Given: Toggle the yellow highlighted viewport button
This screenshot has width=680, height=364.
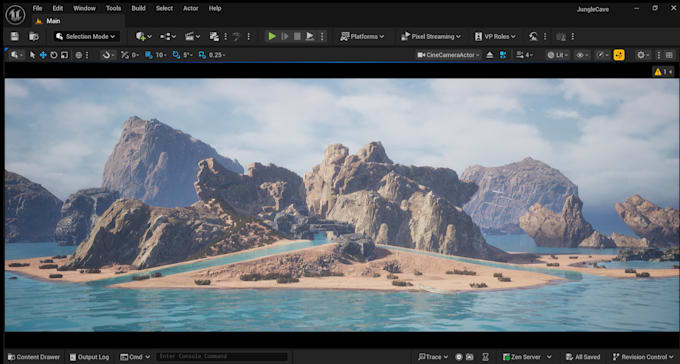Looking at the screenshot, I should [619, 55].
